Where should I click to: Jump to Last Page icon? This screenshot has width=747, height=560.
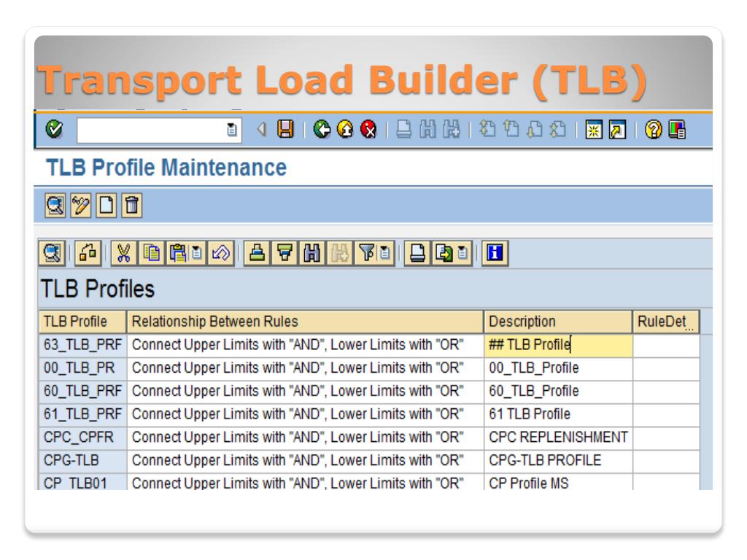(558, 129)
